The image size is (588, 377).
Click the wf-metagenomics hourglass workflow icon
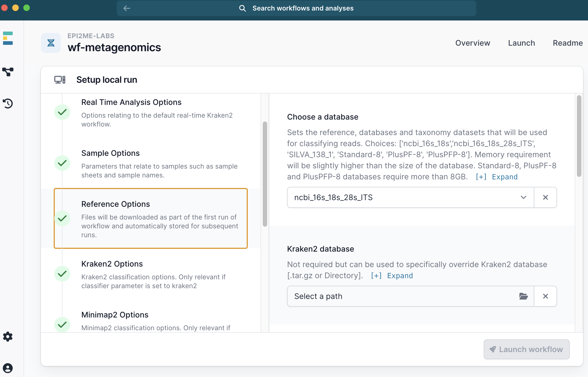[51, 43]
